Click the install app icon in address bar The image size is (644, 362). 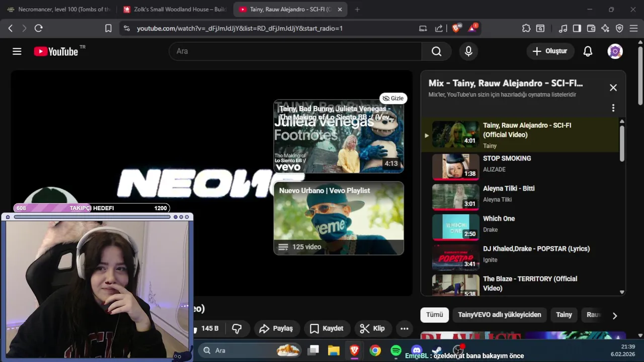point(423,28)
